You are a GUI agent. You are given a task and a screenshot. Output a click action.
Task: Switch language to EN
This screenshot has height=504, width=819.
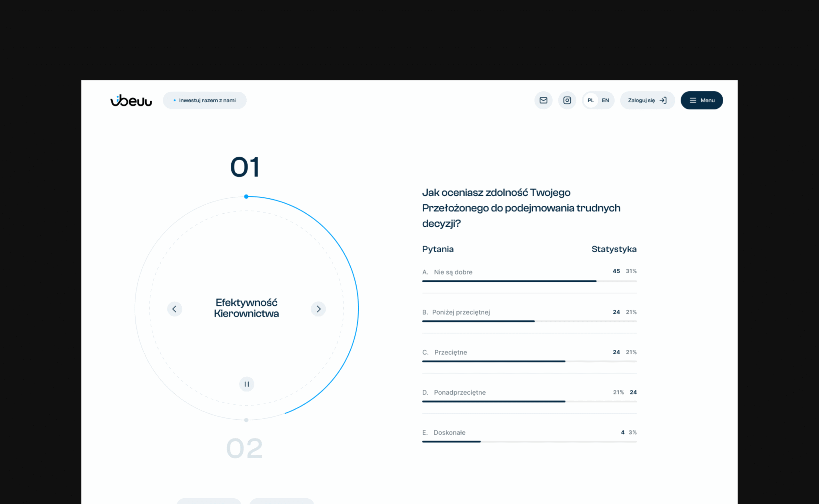coord(605,100)
